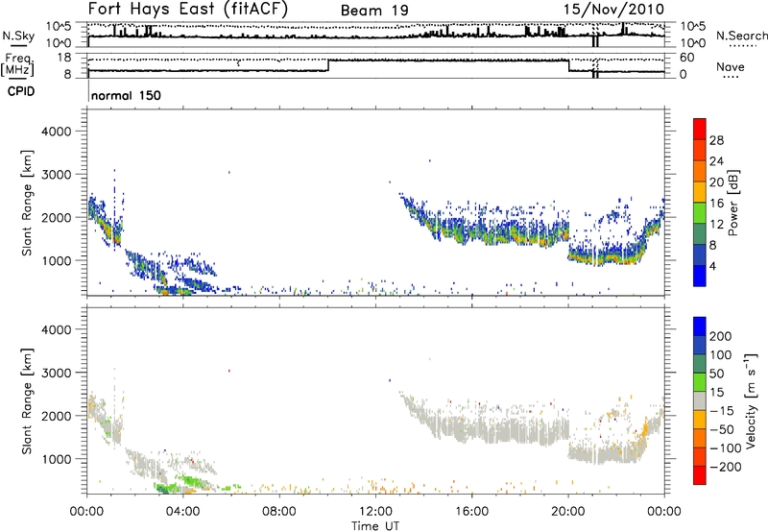
Task: Pick power colorbar orange segment between 20 and 24
Action: (x=700, y=171)
